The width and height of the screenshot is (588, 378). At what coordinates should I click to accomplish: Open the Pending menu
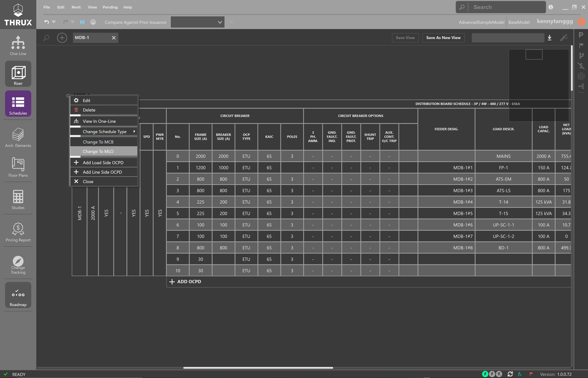(110, 7)
